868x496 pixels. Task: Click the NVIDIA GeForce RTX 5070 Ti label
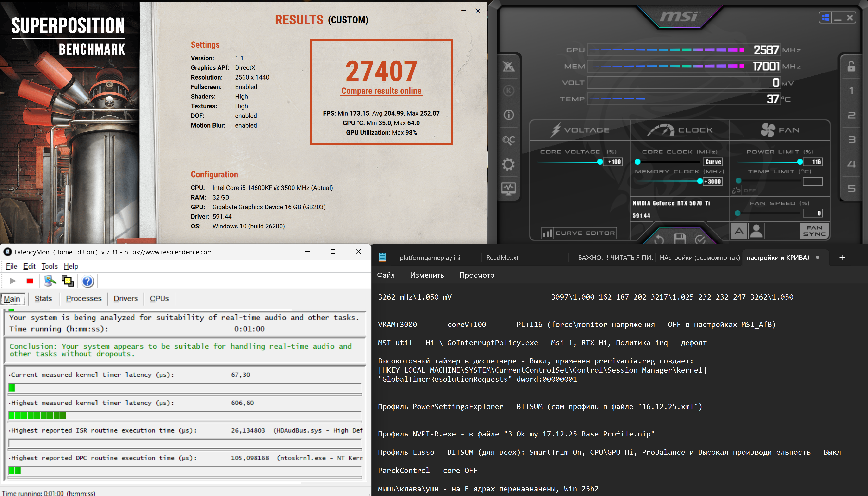click(x=671, y=203)
